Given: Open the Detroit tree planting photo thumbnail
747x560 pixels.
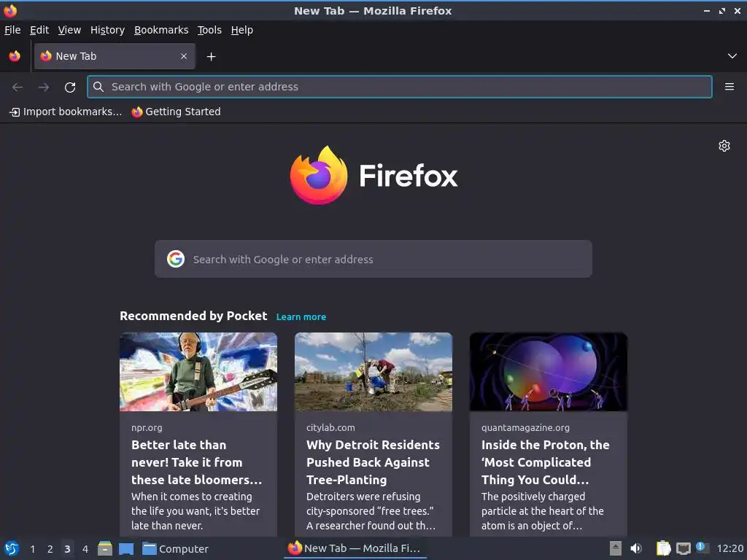Looking at the screenshot, I should 373,372.
